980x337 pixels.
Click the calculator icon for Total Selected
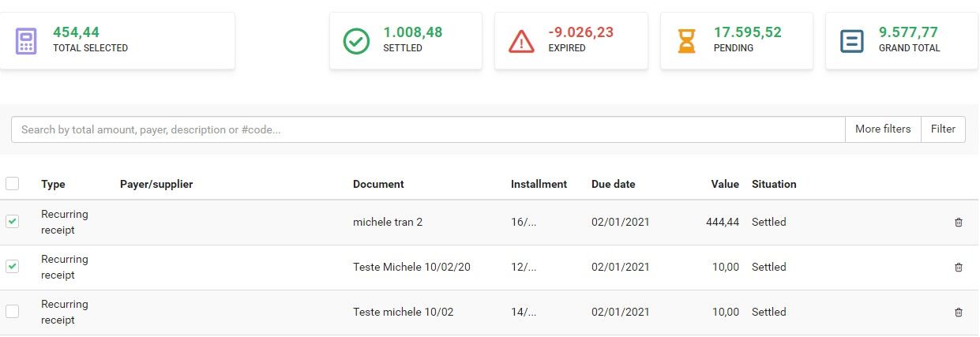[x=26, y=41]
